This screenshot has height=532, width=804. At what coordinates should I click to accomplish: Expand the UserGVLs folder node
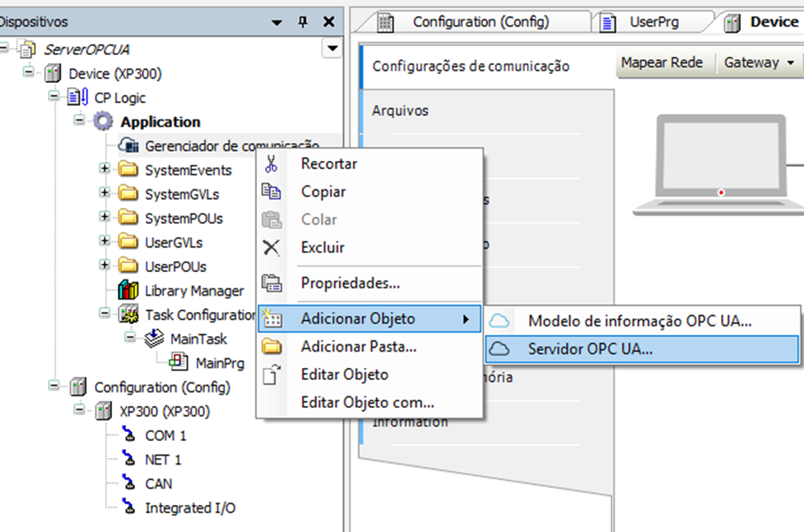point(104,242)
